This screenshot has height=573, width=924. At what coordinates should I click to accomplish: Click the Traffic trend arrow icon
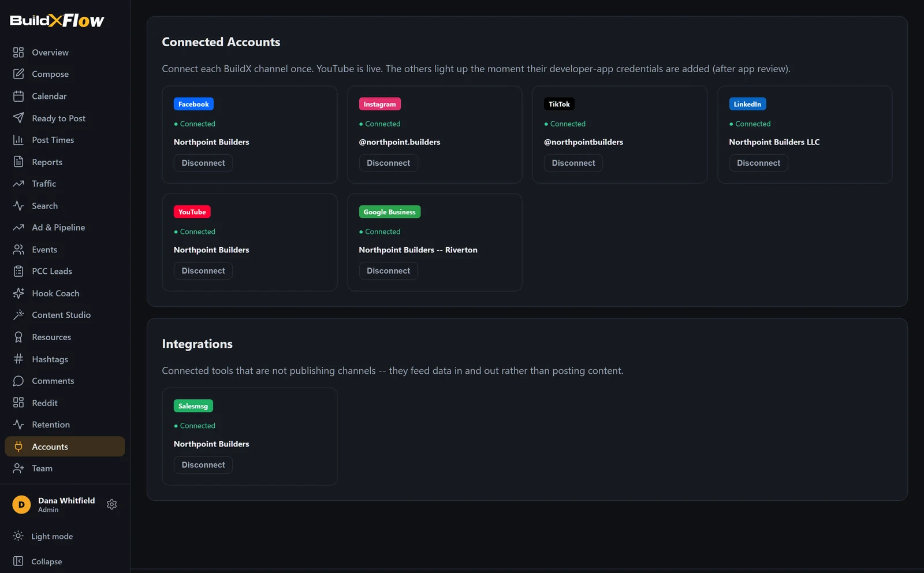point(18,184)
